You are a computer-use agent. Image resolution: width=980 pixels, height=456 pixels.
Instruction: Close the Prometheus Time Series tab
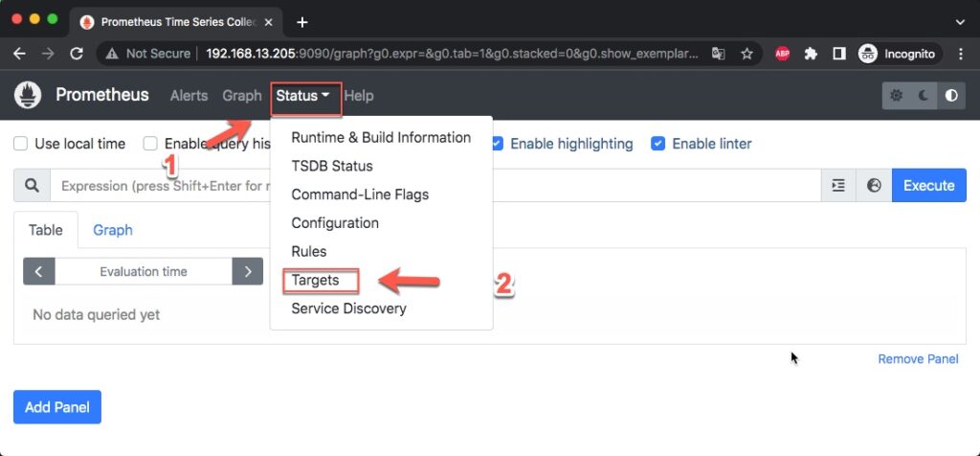click(x=268, y=22)
